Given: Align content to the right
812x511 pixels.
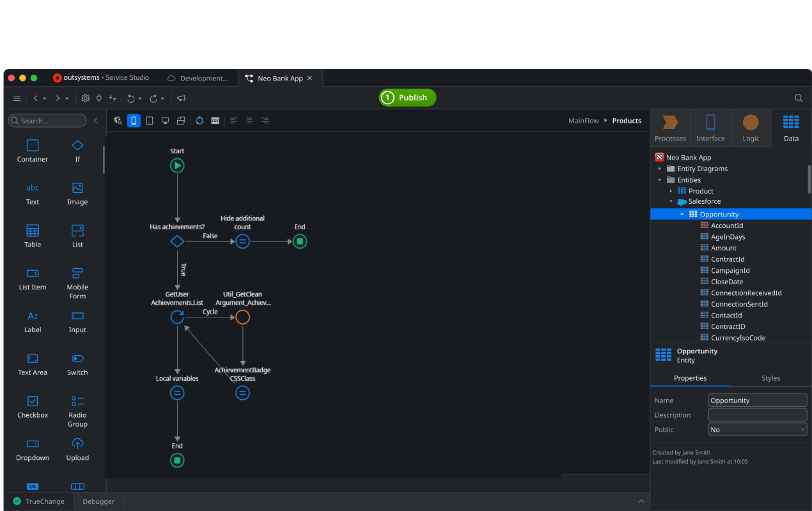Looking at the screenshot, I should click(265, 121).
